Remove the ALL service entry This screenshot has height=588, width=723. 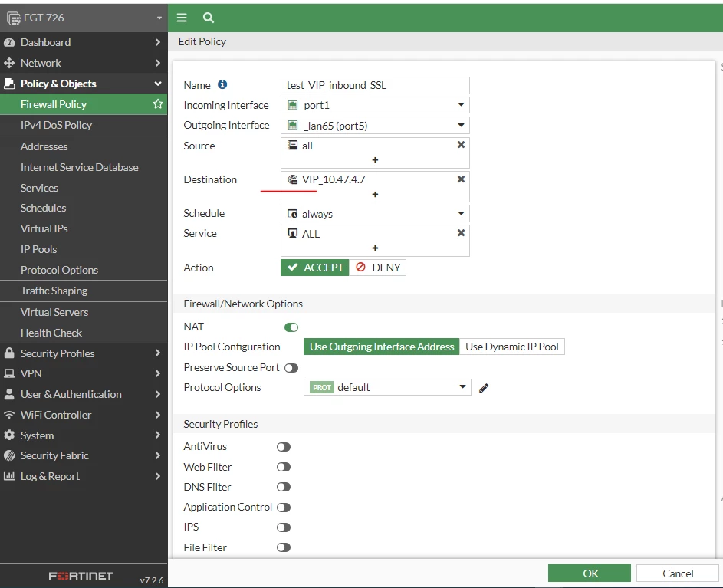click(461, 233)
